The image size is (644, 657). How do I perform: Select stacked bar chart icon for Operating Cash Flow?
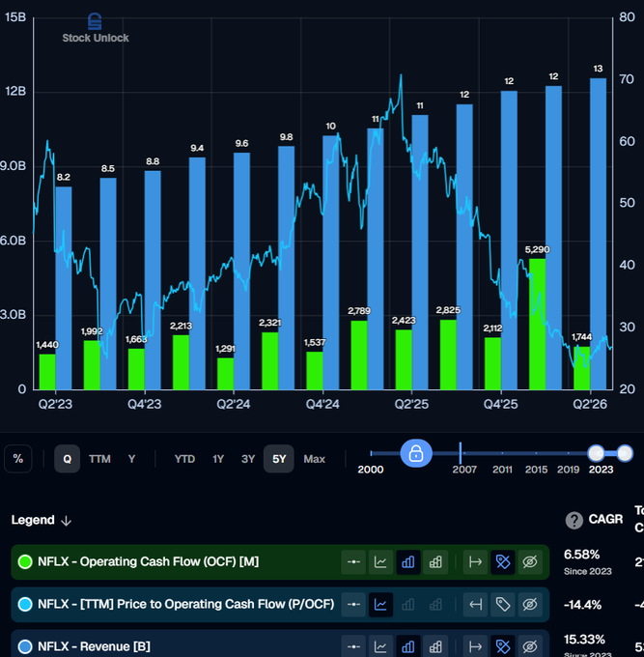(x=435, y=562)
